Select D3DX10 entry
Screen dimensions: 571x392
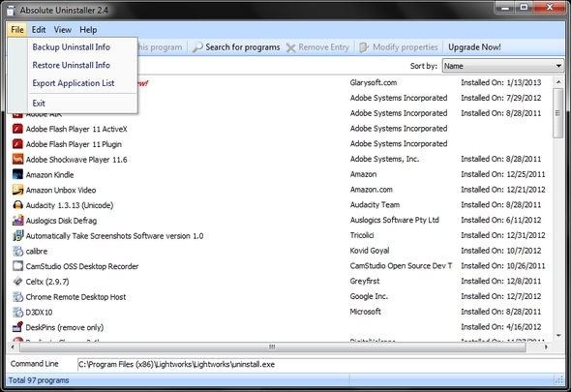pyautogui.click(x=39, y=313)
